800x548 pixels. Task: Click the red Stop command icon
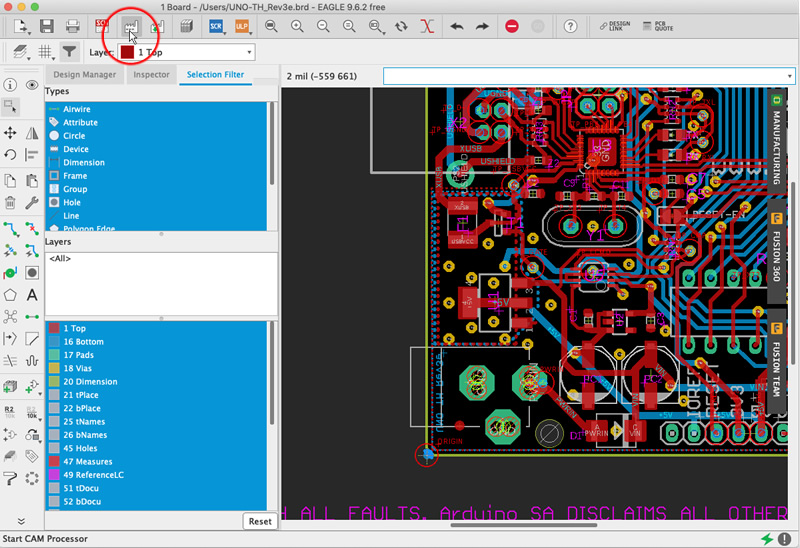point(512,26)
